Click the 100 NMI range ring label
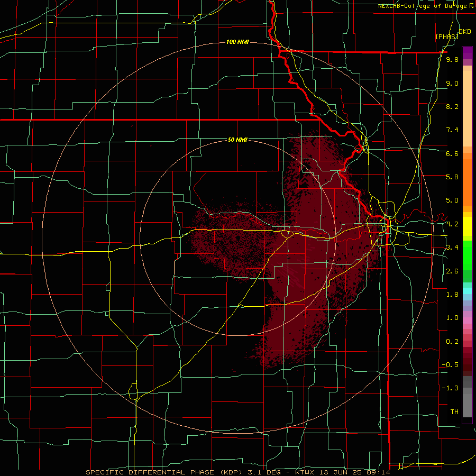Screen dimensions: 476x476 coord(237,42)
